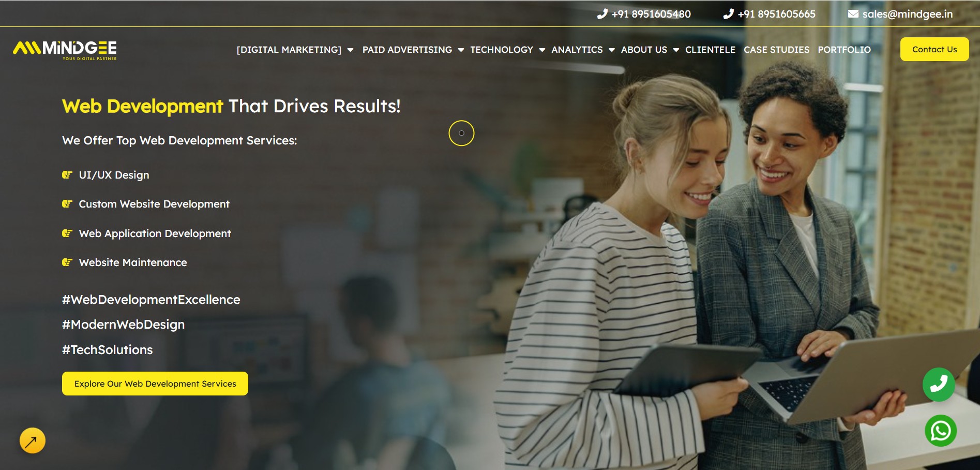The width and height of the screenshot is (980, 470).
Task: Go to the Clientele menu item
Action: tap(710, 50)
